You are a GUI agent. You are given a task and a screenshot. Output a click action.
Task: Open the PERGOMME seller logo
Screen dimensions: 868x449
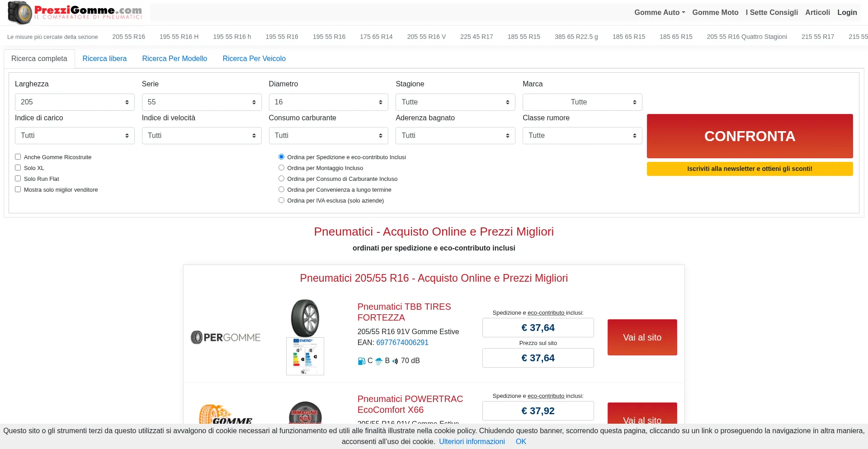click(x=226, y=337)
